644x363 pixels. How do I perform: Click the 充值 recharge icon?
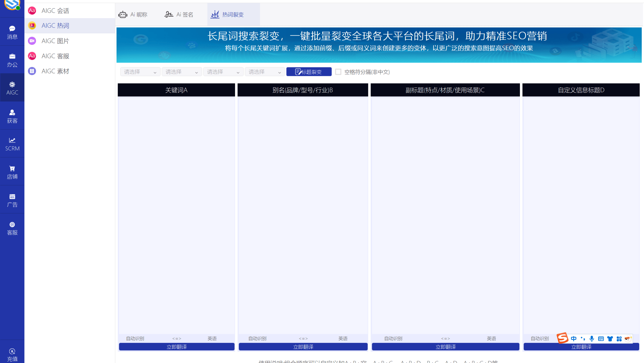point(12,353)
